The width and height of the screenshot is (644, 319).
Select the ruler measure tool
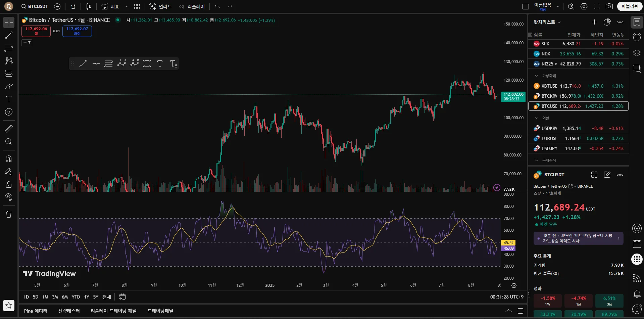click(x=9, y=129)
